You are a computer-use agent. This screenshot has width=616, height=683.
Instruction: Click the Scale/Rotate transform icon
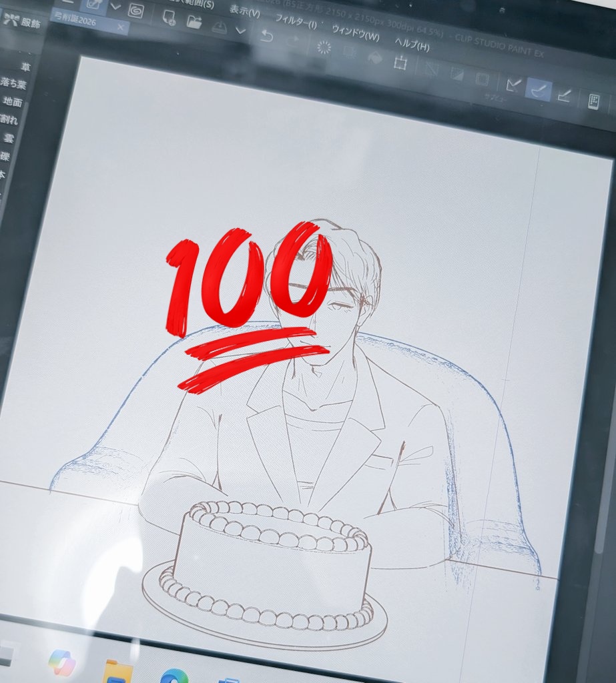point(400,63)
